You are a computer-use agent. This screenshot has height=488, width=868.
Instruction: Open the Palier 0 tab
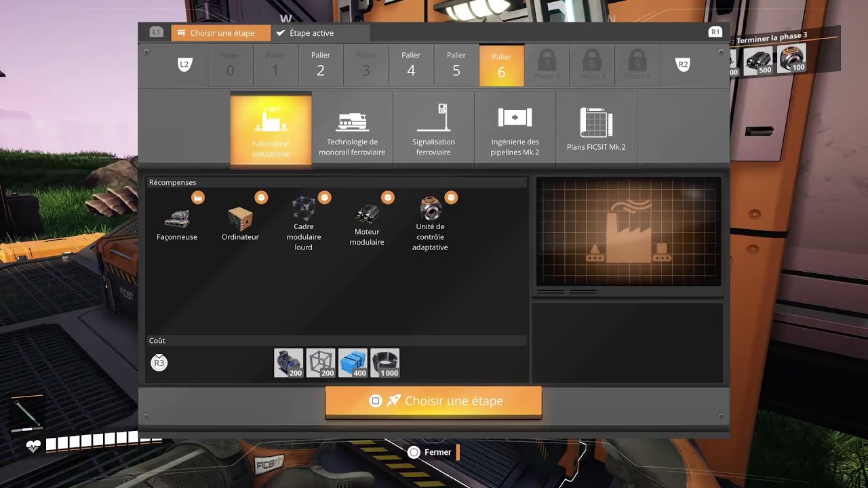(231, 65)
